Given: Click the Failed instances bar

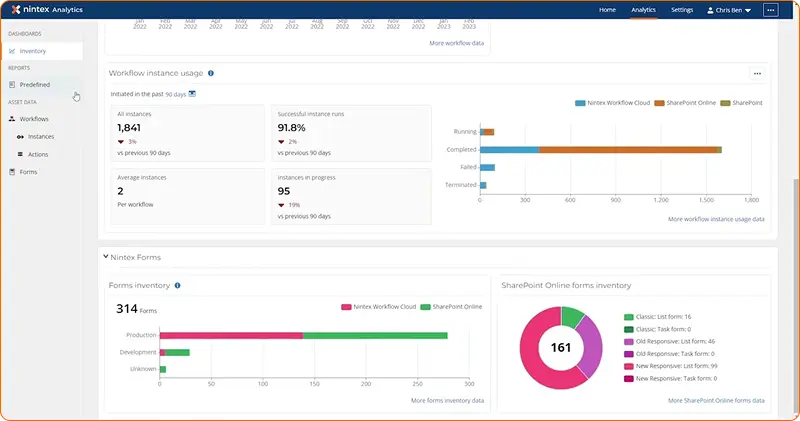Looking at the screenshot, I should pos(487,167).
